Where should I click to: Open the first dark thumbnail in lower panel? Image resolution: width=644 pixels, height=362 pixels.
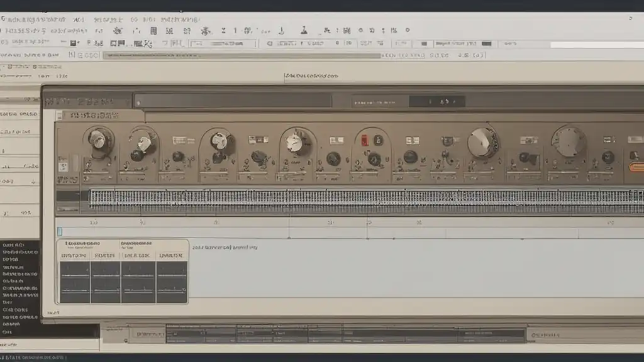click(75, 282)
